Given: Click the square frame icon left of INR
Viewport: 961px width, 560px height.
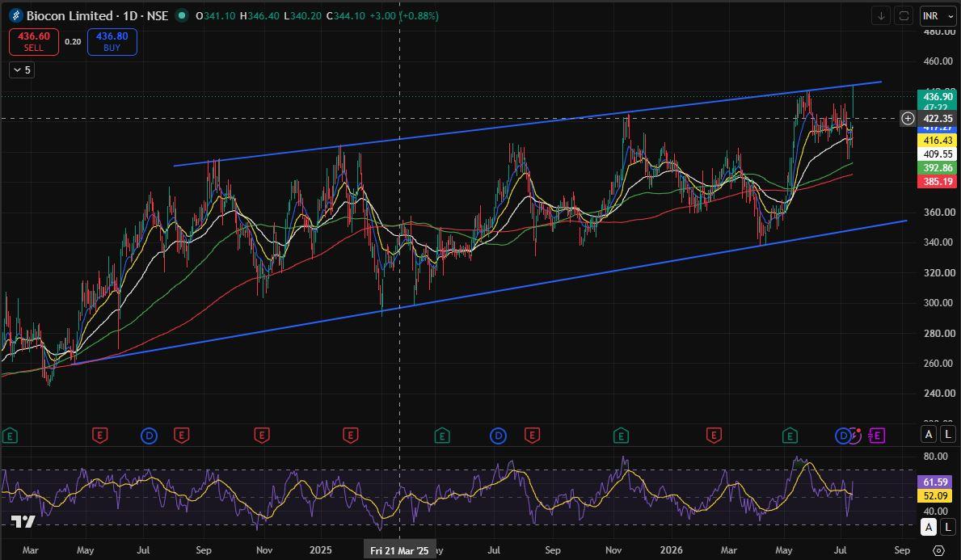Looking at the screenshot, I should pos(904,16).
